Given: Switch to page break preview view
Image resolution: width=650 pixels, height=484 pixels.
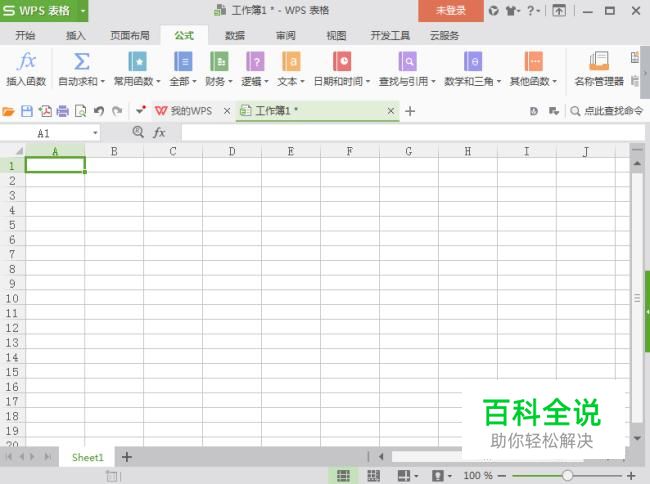Looking at the screenshot, I should pyautogui.click(x=373, y=476).
